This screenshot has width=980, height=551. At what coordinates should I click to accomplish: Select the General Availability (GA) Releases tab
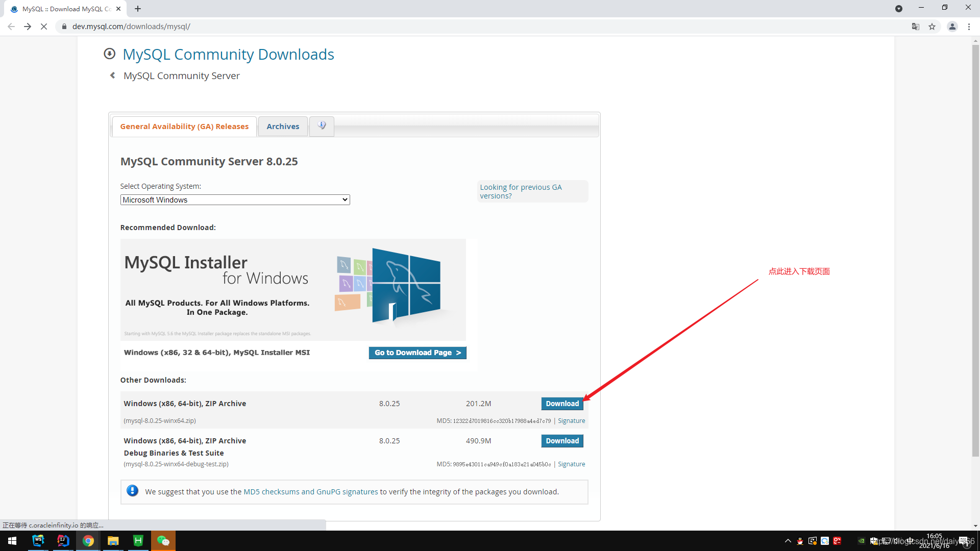click(184, 126)
